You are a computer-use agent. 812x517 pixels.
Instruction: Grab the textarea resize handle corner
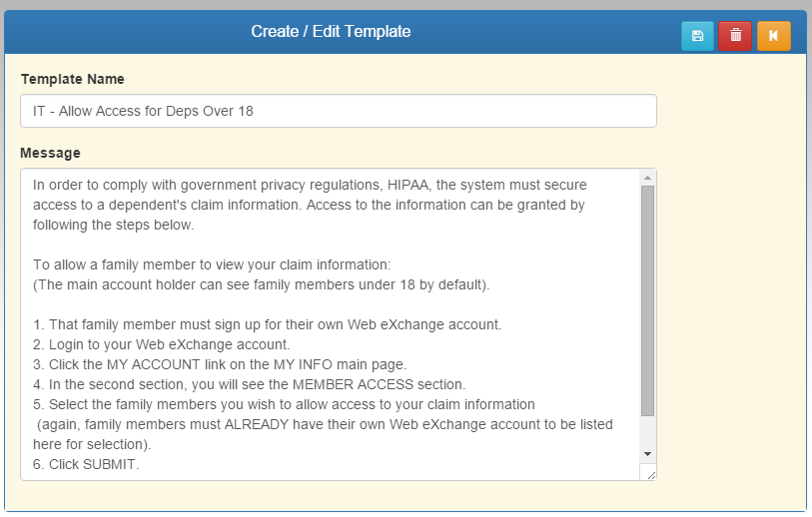point(651,475)
